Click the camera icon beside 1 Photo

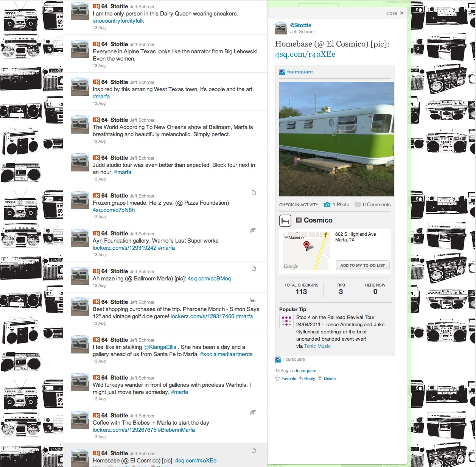pyautogui.click(x=327, y=205)
